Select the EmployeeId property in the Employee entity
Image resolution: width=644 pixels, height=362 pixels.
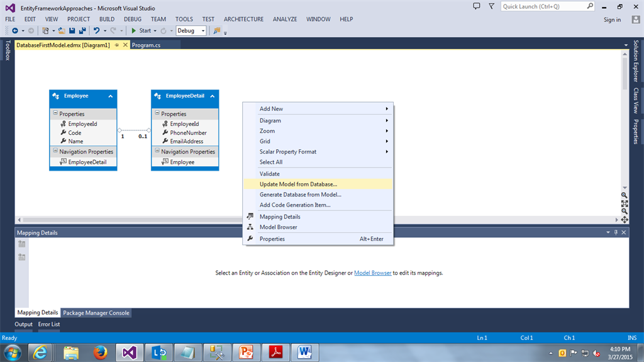pos(83,124)
